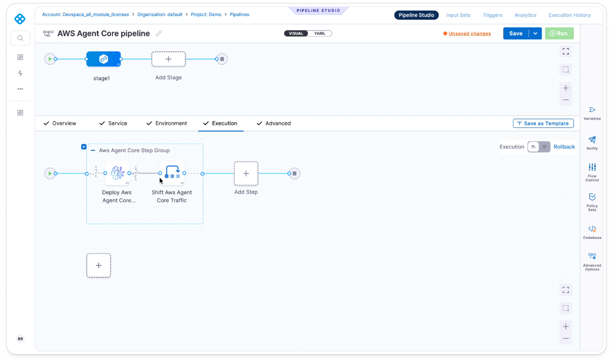The image size is (613, 364).
Task: Add a step via plus box below step group
Action: (x=99, y=266)
